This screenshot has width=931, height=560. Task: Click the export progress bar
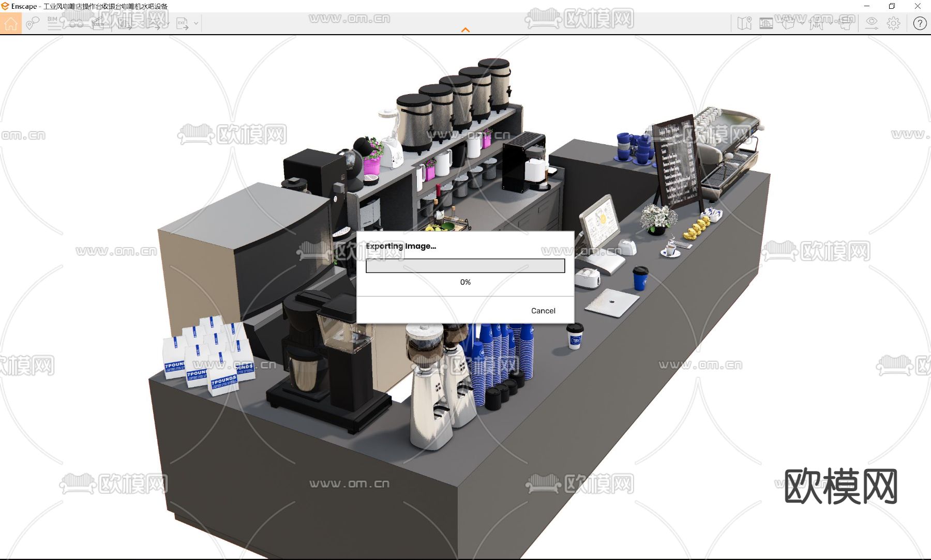[465, 266]
